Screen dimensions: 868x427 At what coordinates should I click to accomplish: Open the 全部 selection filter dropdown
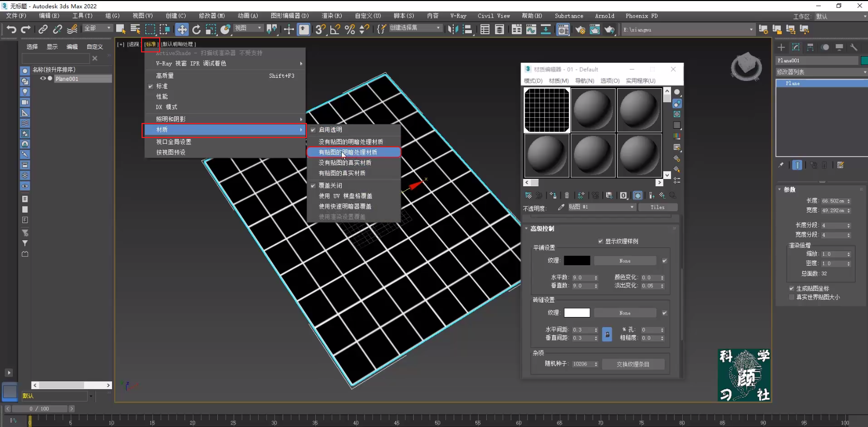pyautogui.click(x=98, y=28)
